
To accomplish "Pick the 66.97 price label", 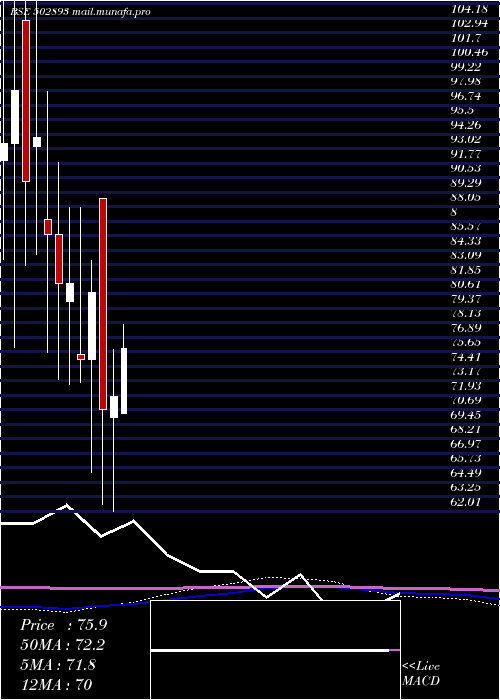I will 466,446.
